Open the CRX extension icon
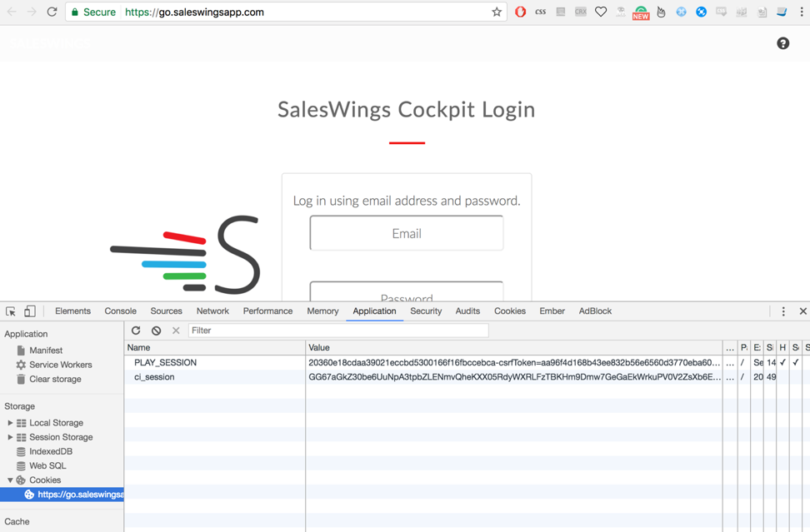This screenshot has height=532, width=810. click(581, 12)
